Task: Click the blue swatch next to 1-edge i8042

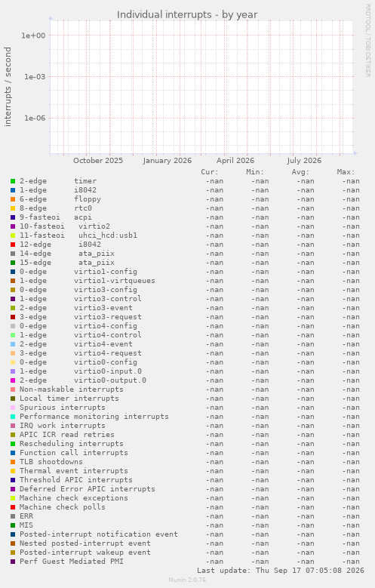Action: pos(13,190)
